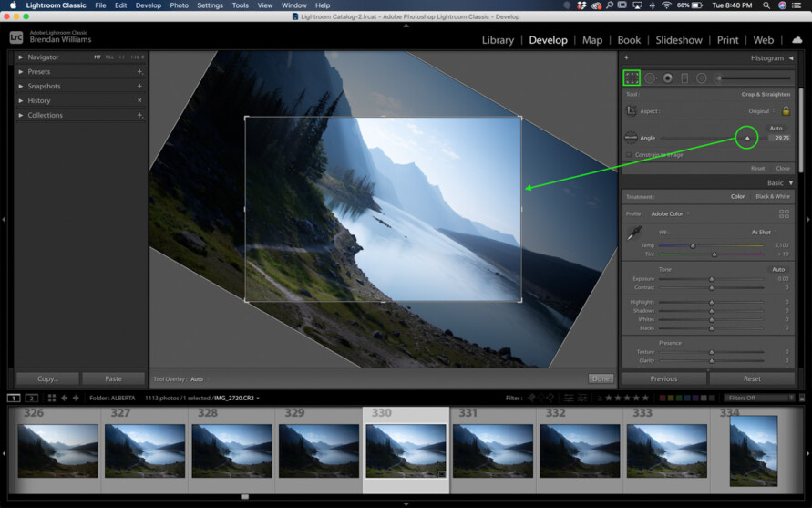Toggle the aspect ratio lock icon
This screenshot has width=812, height=508.
[x=786, y=111]
